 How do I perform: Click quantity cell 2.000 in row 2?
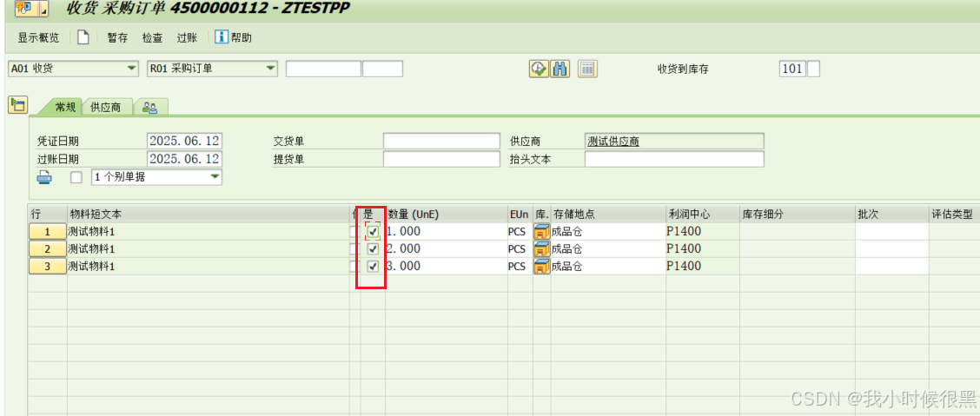tap(447, 249)
